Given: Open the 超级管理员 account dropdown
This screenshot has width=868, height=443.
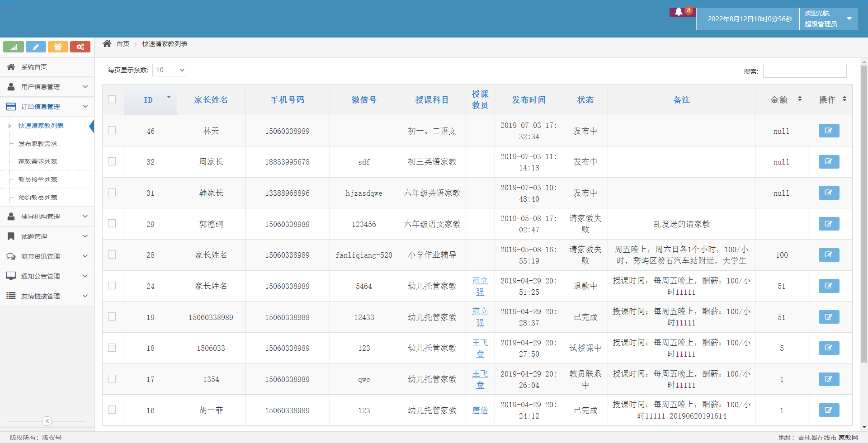Looking at the screenshot, I should click(829, 19).
